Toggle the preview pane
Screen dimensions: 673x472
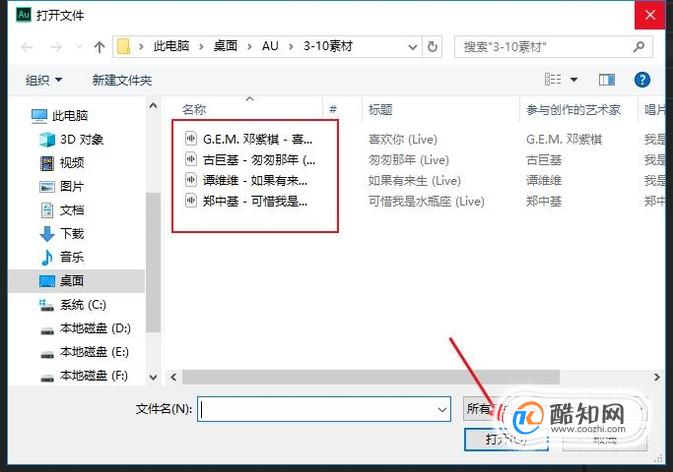coord(606,79)
